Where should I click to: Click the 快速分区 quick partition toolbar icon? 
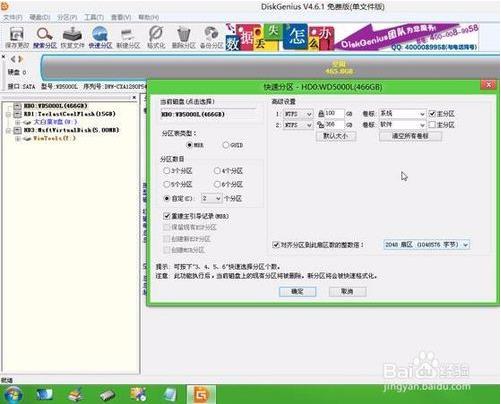tap(100, 34)
